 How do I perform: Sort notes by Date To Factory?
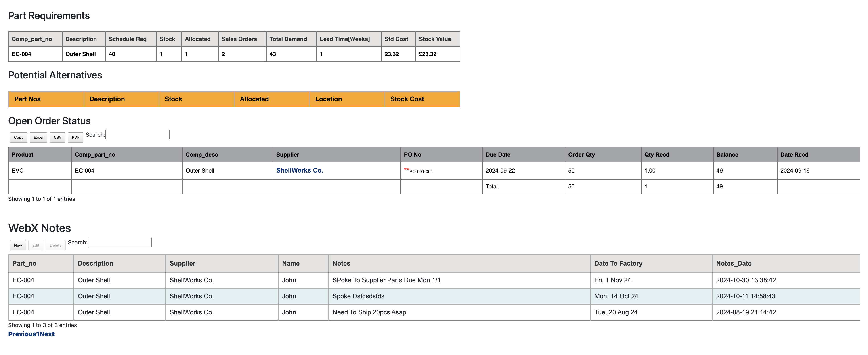point(618,263)
